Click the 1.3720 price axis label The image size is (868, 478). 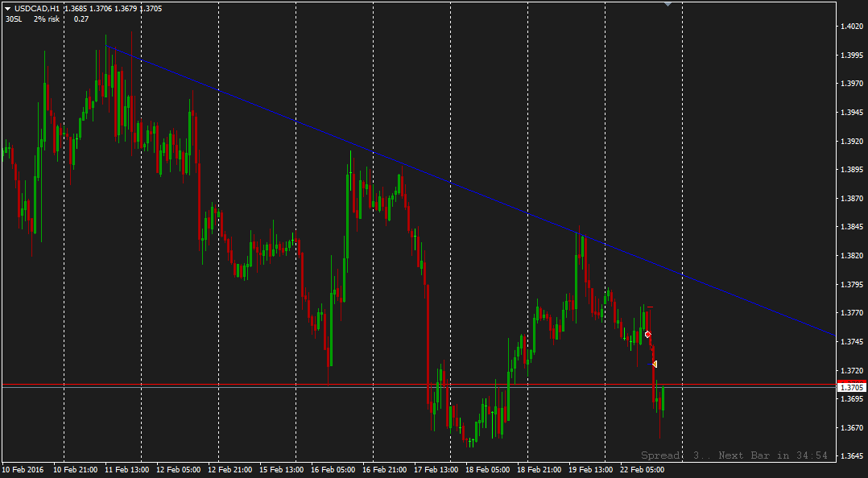(853, 370)
